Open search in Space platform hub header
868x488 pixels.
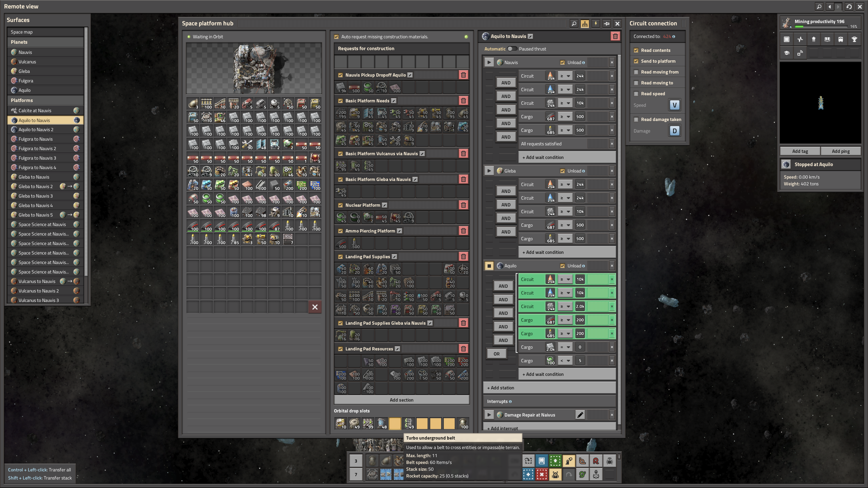coord(574,24)
